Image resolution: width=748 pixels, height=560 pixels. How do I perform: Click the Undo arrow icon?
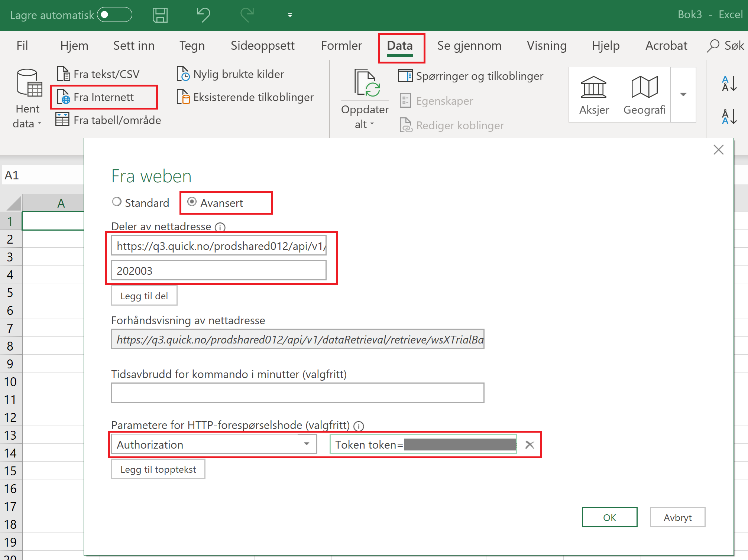(203, 15)
